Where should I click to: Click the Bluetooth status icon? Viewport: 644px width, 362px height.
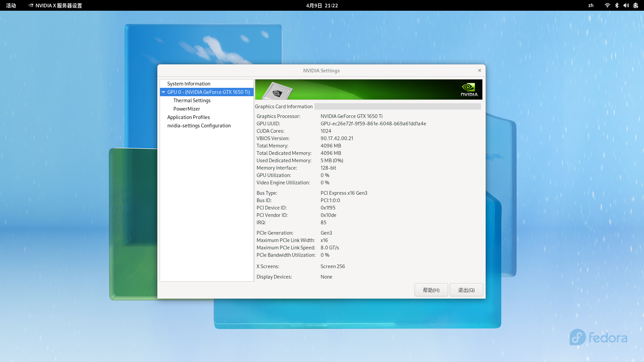pos(616,5)
